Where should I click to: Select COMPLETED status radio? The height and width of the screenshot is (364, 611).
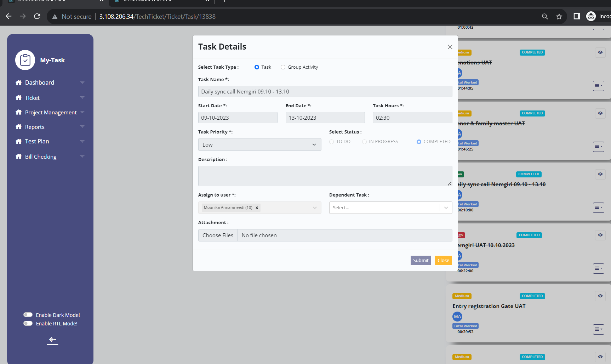[419, 142]
